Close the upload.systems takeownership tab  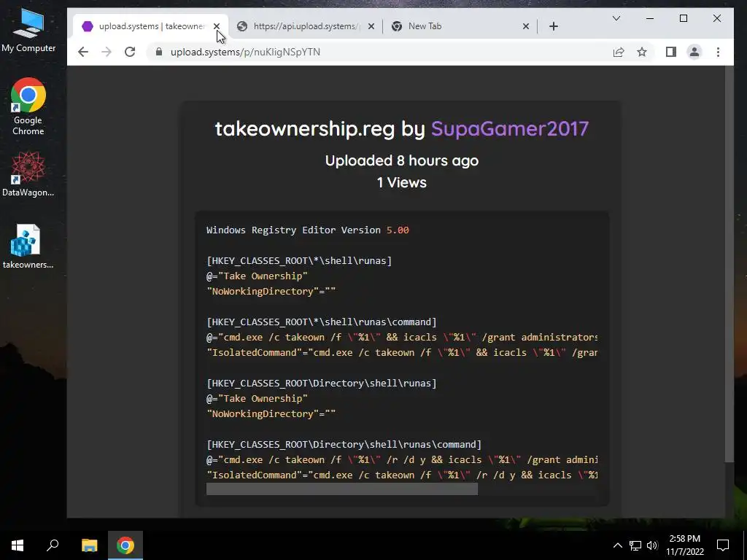(216, 26)
